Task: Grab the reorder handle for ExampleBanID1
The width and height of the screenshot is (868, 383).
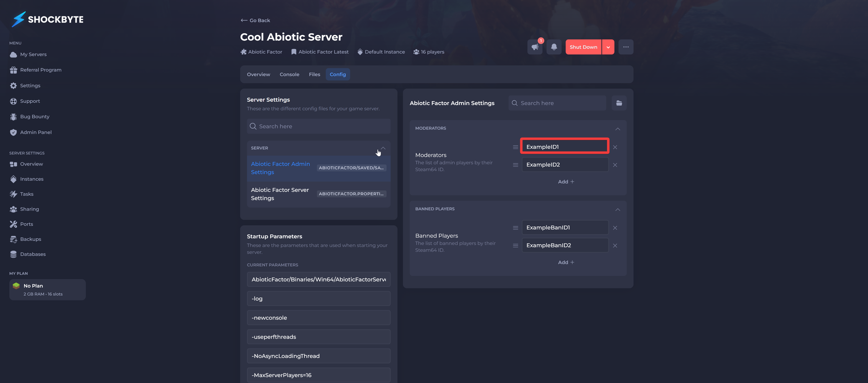Action: tap(515, 228)
